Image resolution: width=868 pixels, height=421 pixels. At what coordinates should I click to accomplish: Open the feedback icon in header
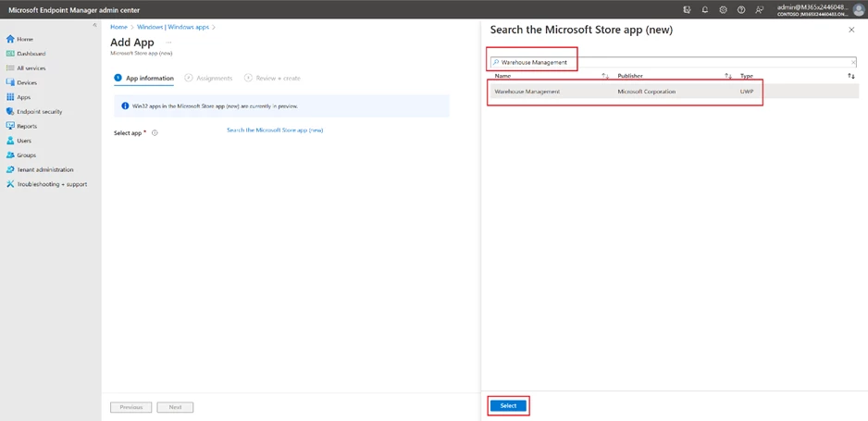coord(759,9)
